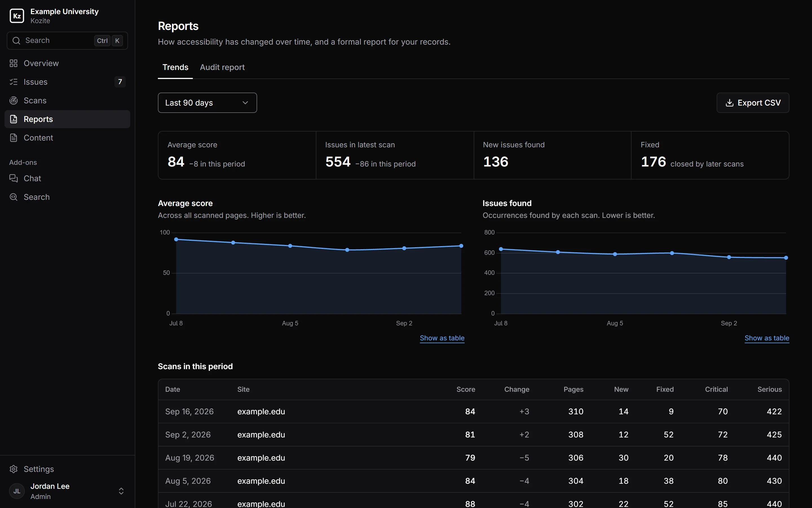
Task: Click the last data point of Average score chart
Action: 461,246
